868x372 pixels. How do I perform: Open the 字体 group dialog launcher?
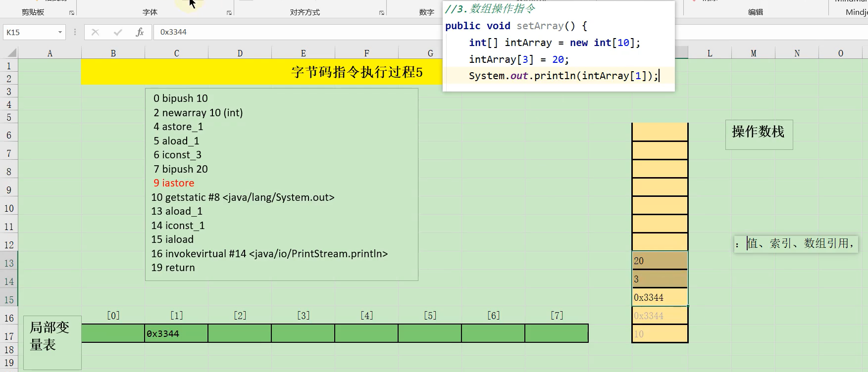click(229, 13)
